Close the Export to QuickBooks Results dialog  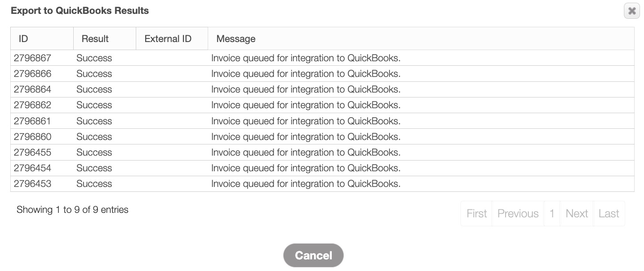(631, 11)
